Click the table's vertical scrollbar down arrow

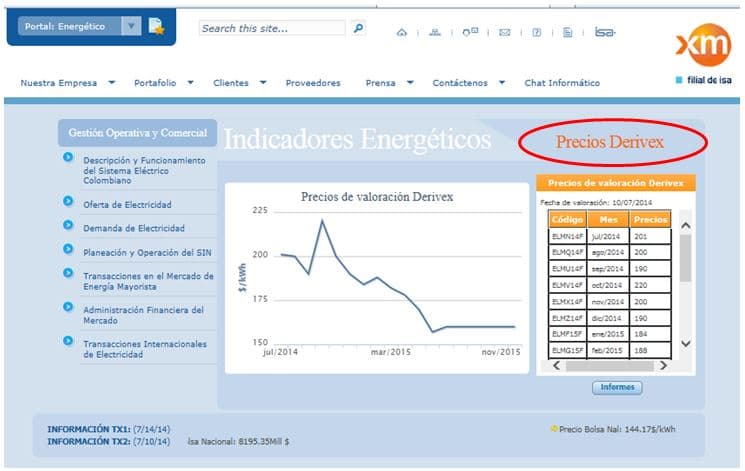(685, 344)
